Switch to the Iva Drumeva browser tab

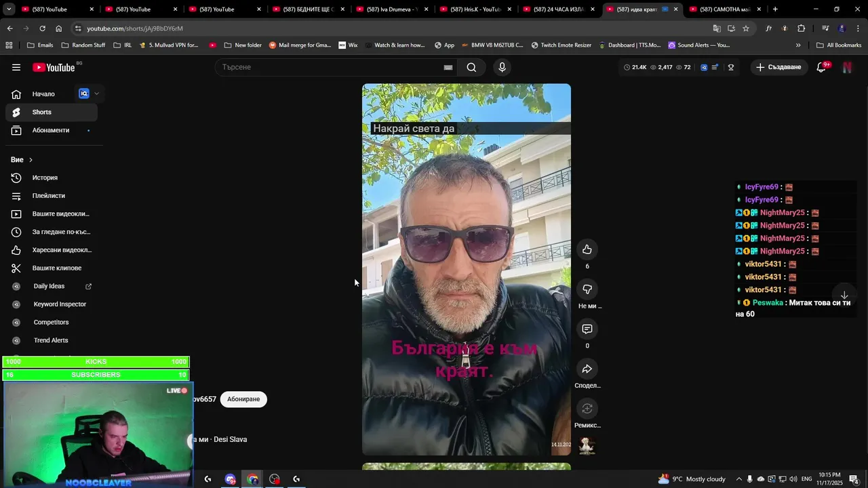(x=392, y=9)
